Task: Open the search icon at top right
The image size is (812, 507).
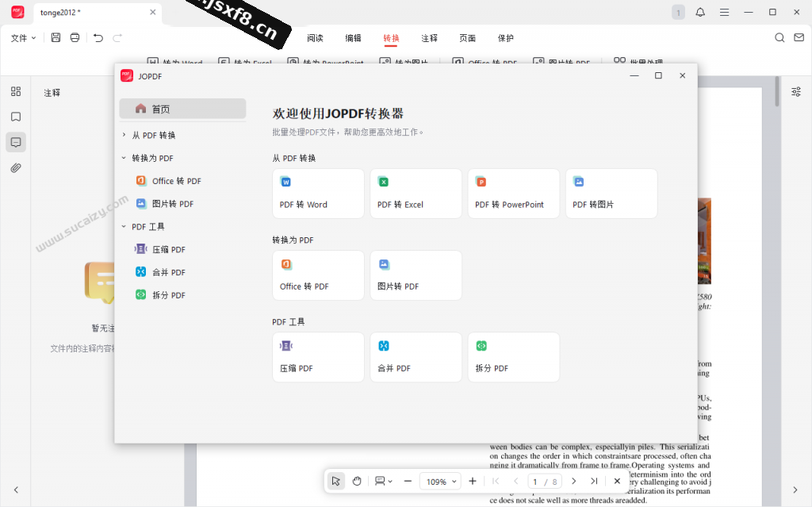Action: tap(779, 37)
